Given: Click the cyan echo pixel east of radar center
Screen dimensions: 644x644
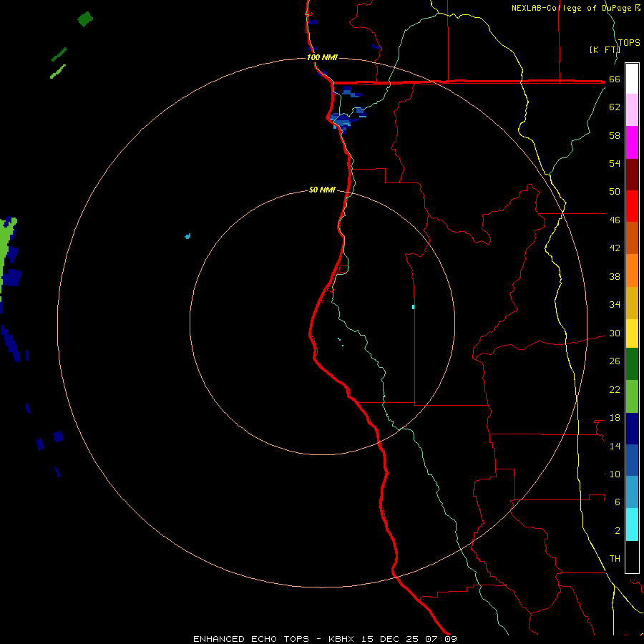Looking at the screenshot, I should click(413, 307).
